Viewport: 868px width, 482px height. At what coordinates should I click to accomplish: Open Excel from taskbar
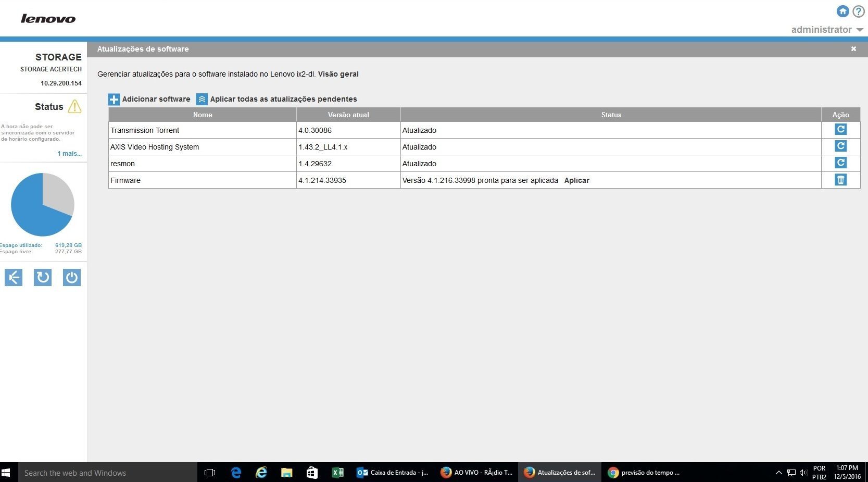[337, 473]
